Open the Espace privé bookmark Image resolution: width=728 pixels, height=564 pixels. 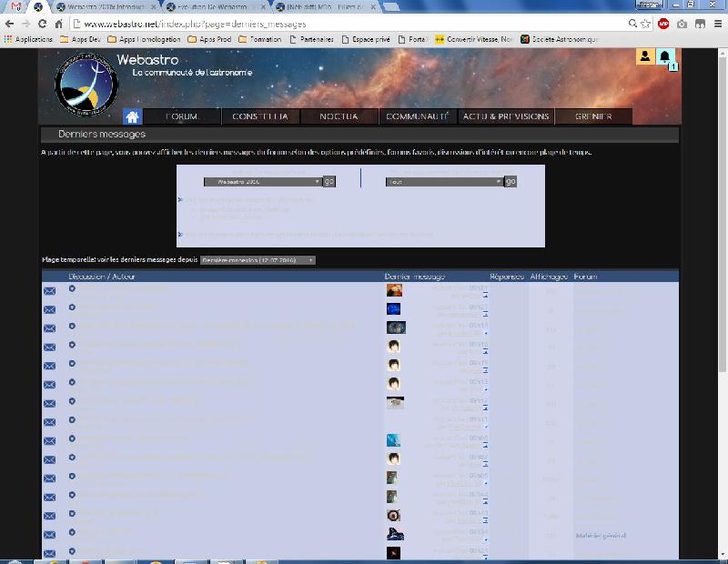coord(366,39)
